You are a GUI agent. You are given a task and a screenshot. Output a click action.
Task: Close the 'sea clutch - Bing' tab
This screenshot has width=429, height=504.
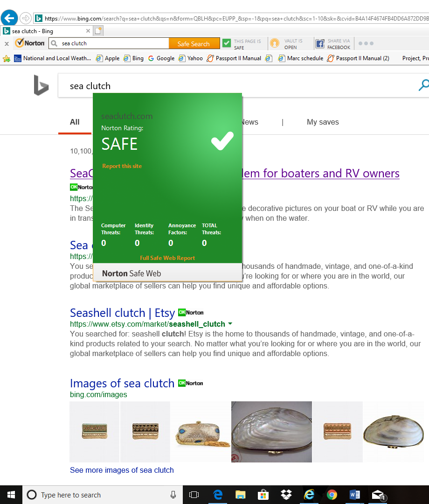click(x=88, y=31)
